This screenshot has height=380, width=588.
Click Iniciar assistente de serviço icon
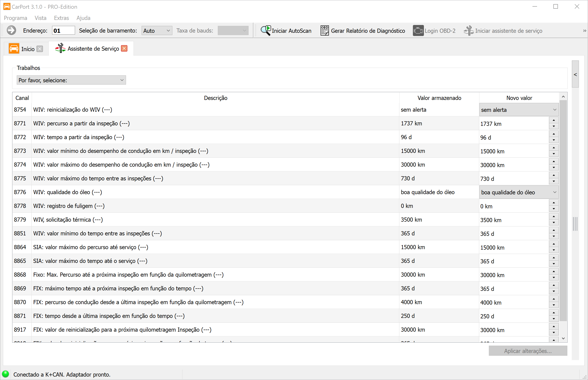(x=468, y=31)
